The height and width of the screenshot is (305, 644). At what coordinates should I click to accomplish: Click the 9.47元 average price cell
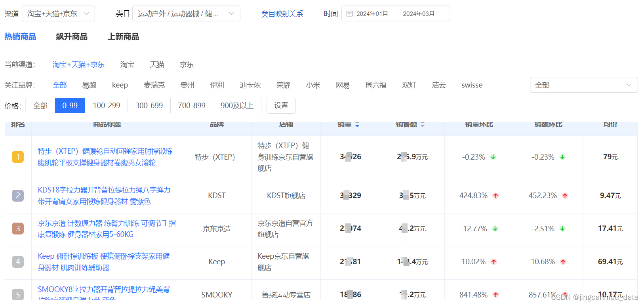click(x=610, y=196)
